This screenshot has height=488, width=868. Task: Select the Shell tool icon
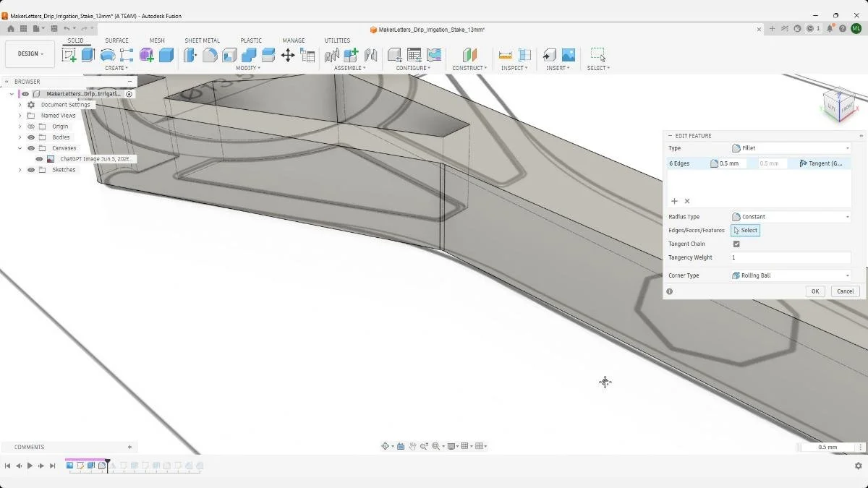229,55
